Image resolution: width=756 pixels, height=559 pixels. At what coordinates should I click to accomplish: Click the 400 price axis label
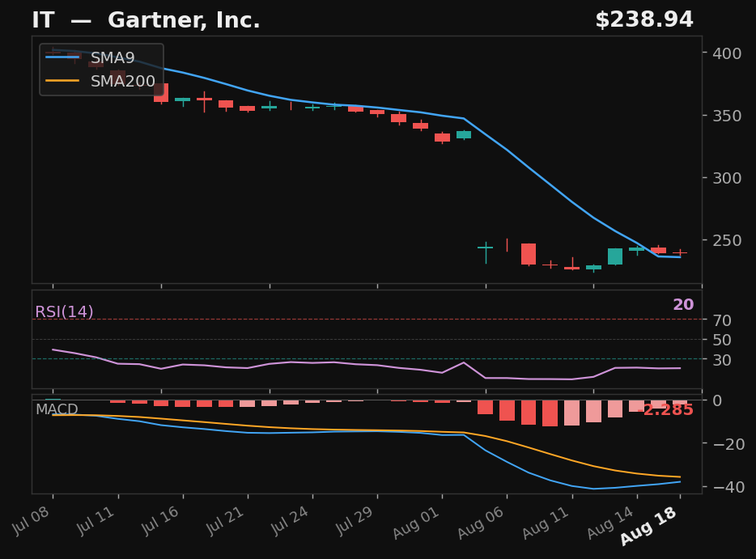pyautogui.click(x=727, y=53)
